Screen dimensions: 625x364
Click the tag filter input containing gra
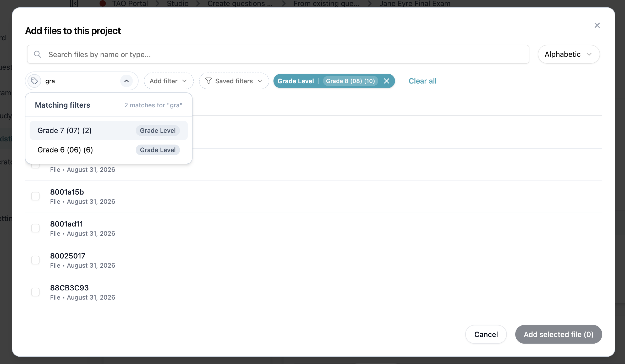click(x=81, y=81)
